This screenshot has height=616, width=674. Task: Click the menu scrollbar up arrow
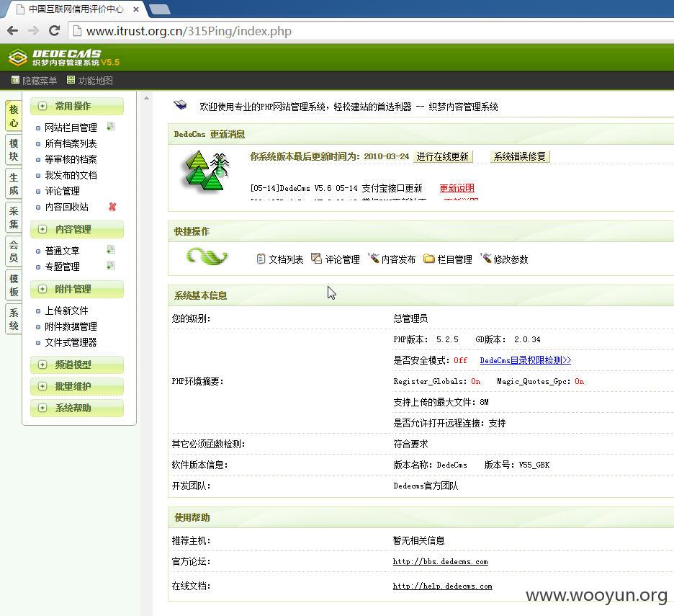147,99
